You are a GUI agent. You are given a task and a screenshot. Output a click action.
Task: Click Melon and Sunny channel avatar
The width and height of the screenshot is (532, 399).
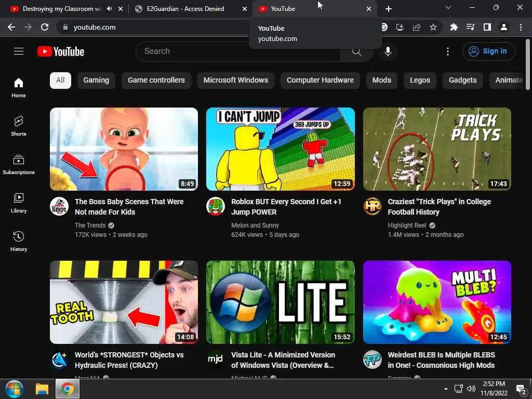216,206
